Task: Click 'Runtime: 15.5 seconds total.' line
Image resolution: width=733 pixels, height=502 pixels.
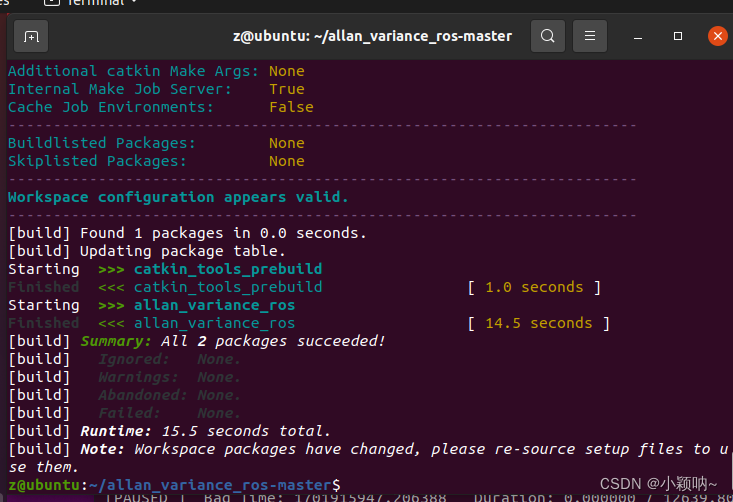Action: coord(169,431)
